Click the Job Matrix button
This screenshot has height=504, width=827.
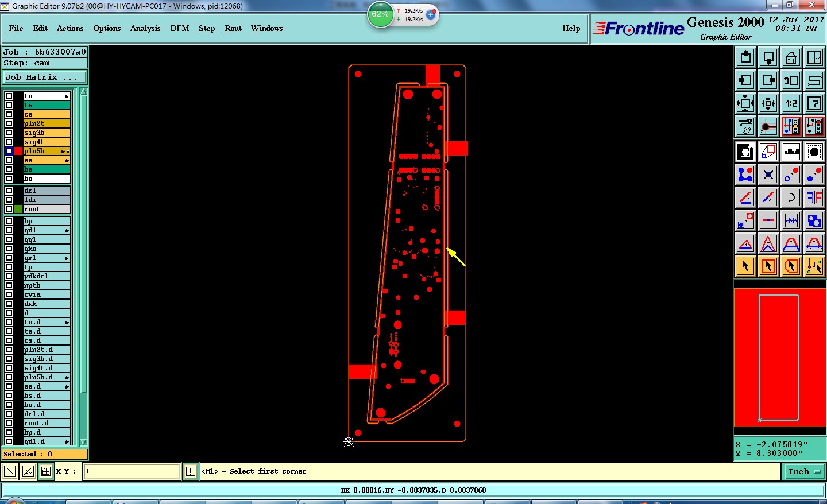point(45,77)
